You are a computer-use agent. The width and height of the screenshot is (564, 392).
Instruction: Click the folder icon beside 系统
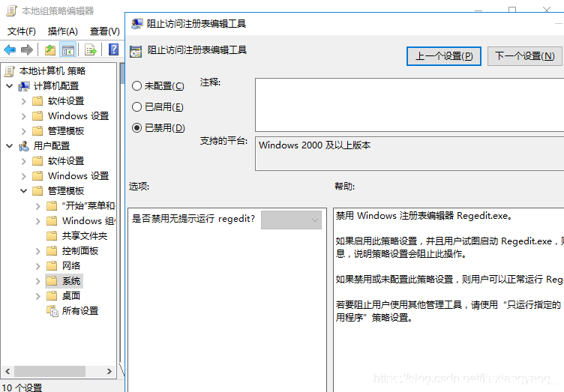click(x=52, y=281)
